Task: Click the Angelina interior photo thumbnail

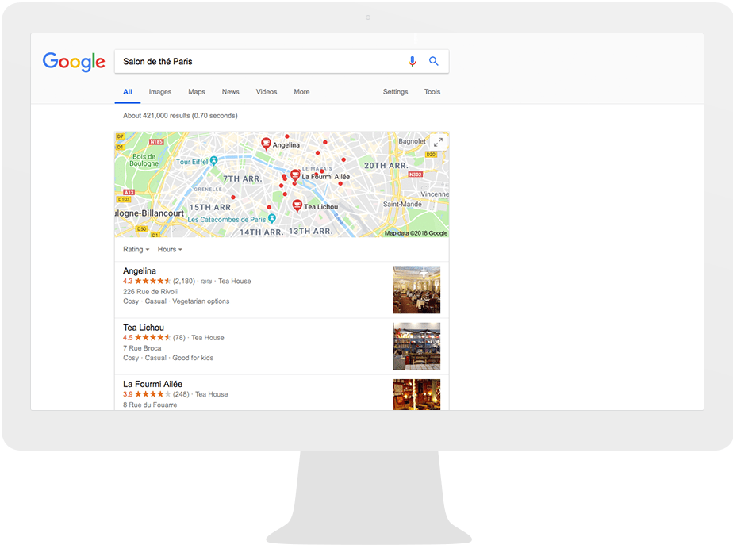Action: coord(416,290)
